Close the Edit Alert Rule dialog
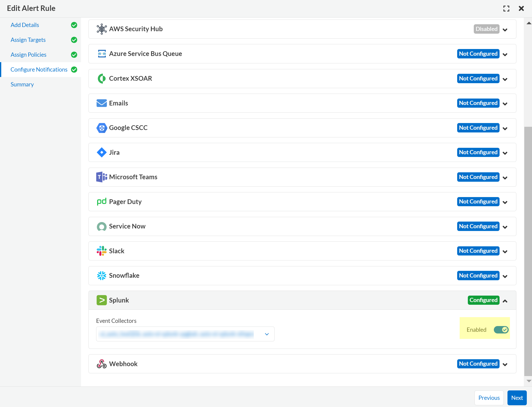Viewport: 532px width, 407px height. coord(521,8)
